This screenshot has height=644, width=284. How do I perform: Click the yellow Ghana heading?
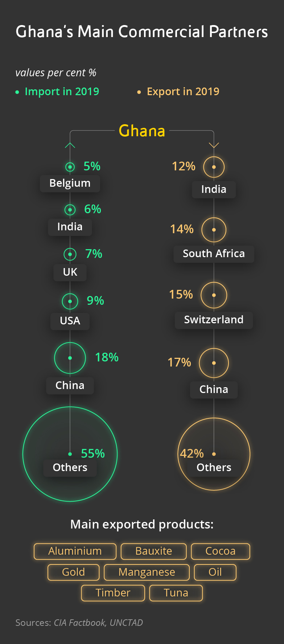coord(142,131)
